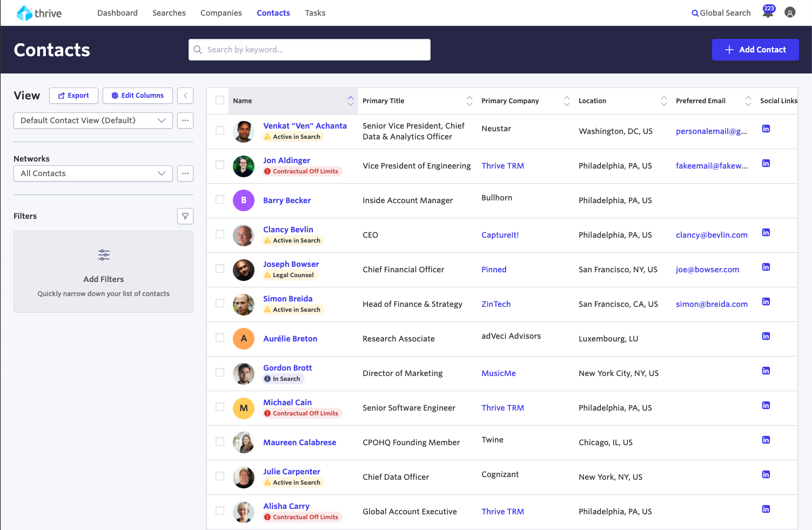Image resolution: width=812 pixels, height=530 pixels.
Task: Open Jon Aldinger's LinkedIn link
Action: [766, 163]
